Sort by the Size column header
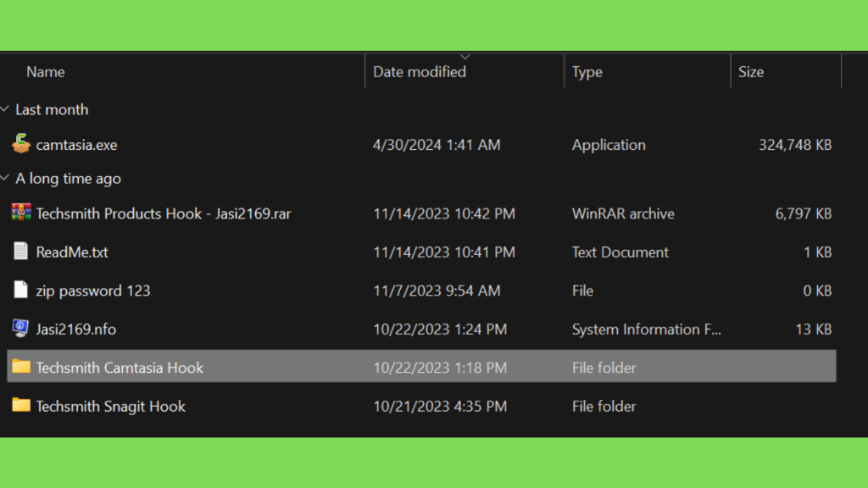Screen dimensions: 868x488 (x=751, y=72)
